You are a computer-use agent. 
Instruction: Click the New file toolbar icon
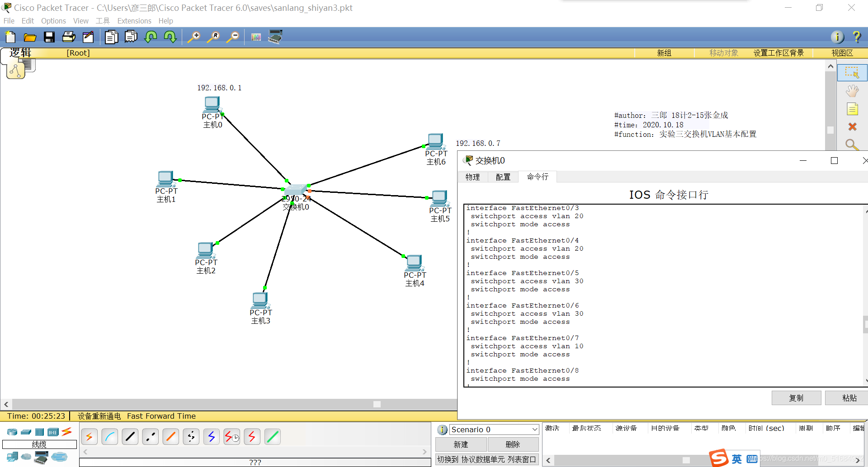click(x=10, y=37)
